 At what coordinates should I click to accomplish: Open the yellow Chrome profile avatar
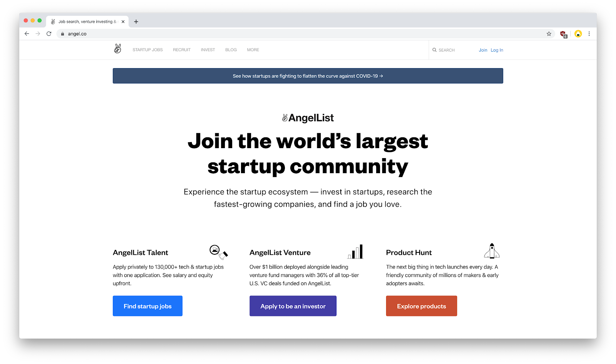pyautogui.click(x=578, y=34)
